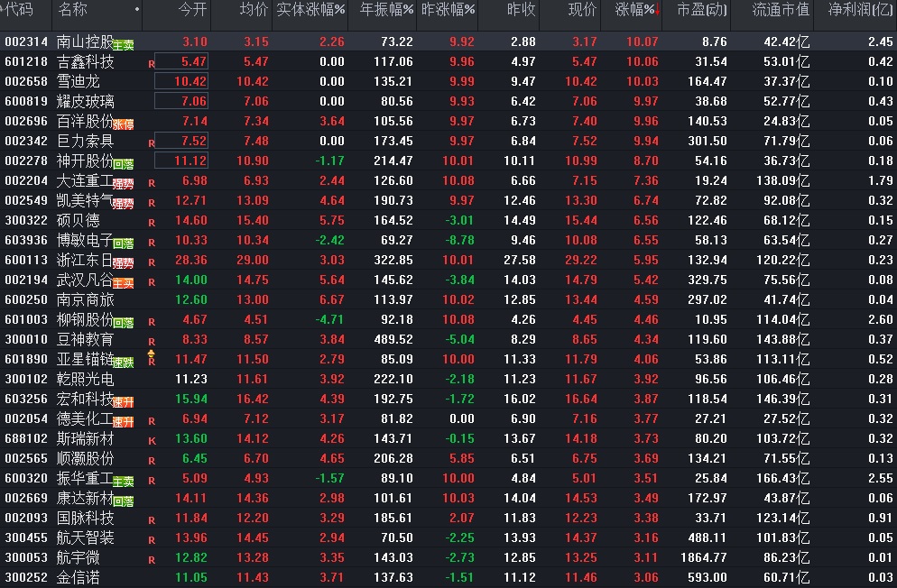Click the R marker in 航天智装 row
This screenshot has width=897, height=588.
click(152, 540)
